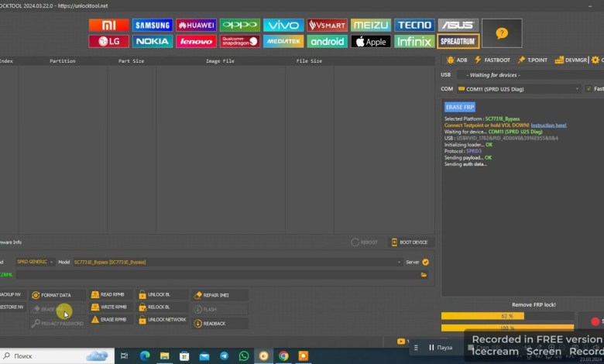Open the FASTBOOT tab

[492, 60]
